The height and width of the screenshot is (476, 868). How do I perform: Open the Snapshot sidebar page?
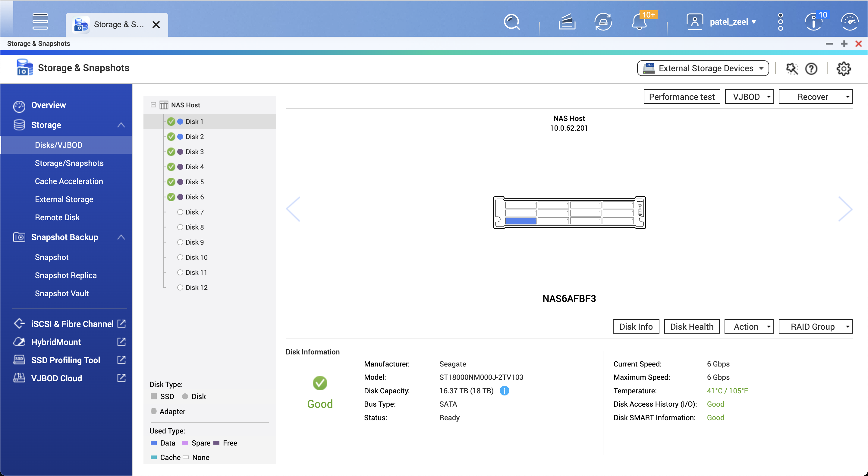[52, 257]
